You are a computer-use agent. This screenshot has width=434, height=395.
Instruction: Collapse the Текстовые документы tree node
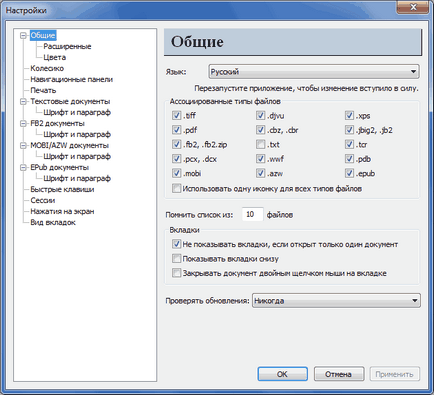pos(23,101)
